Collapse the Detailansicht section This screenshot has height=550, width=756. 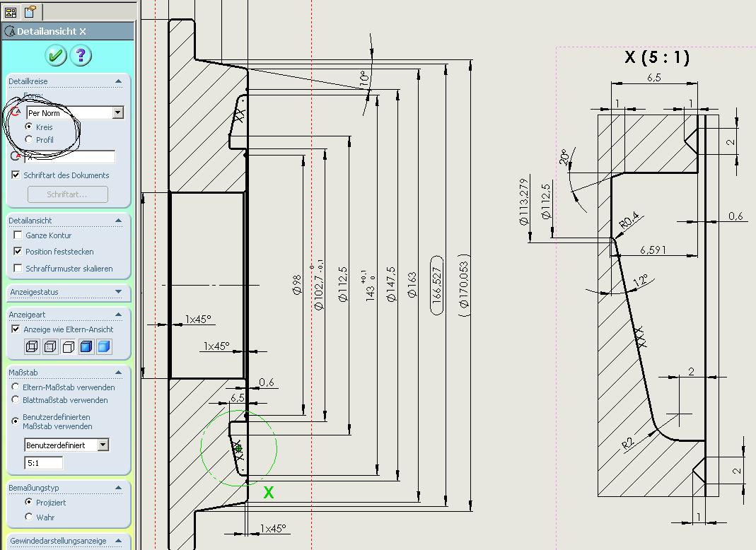[119, 221]
